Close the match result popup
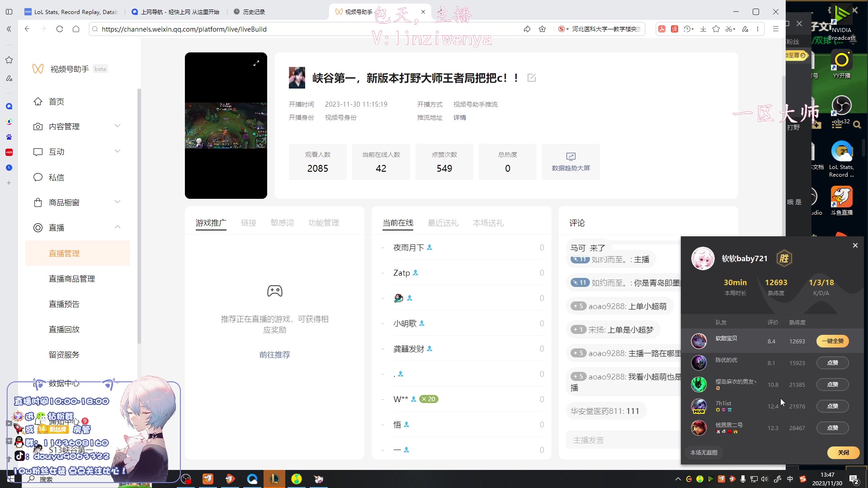Viewport: 868px width, 488px height. tap(855, 245)
